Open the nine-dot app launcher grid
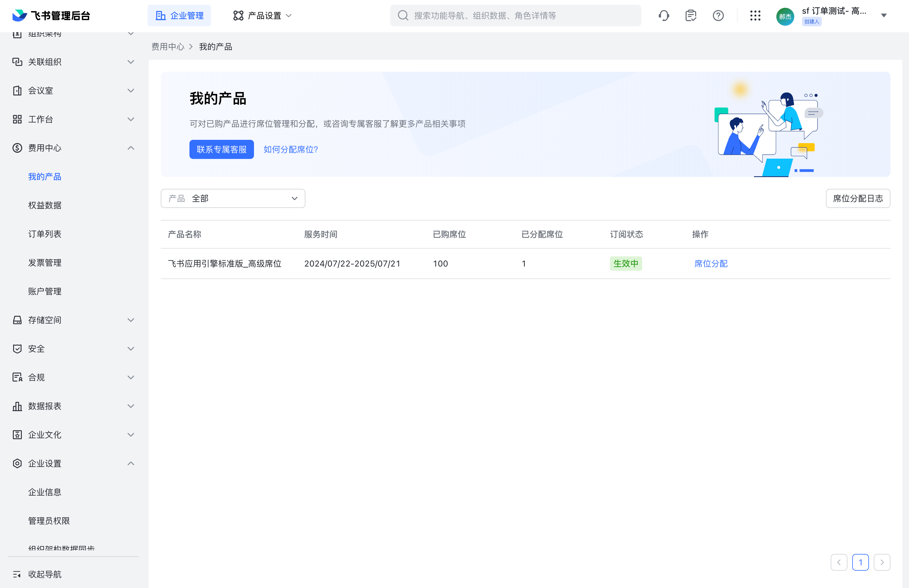The width and height of the screenshot is (909, 588). (755, 16)
